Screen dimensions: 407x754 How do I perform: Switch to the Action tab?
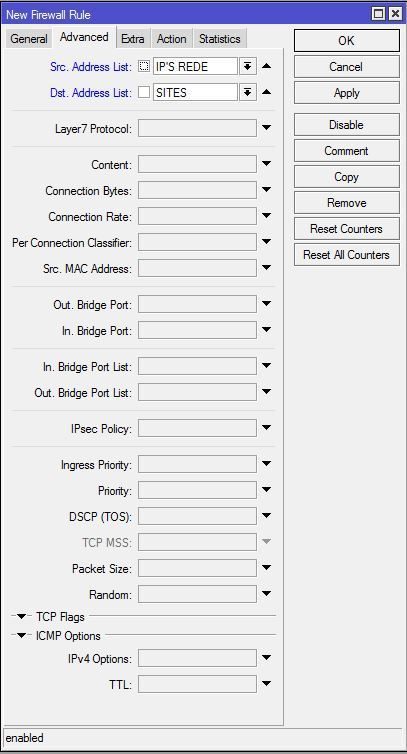(172, 38)
